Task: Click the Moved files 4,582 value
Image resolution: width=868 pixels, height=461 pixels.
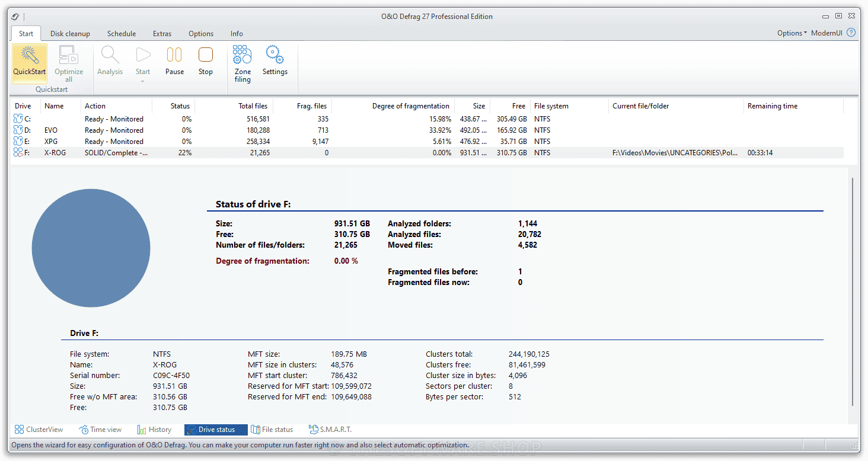Action: coord(528,245)
